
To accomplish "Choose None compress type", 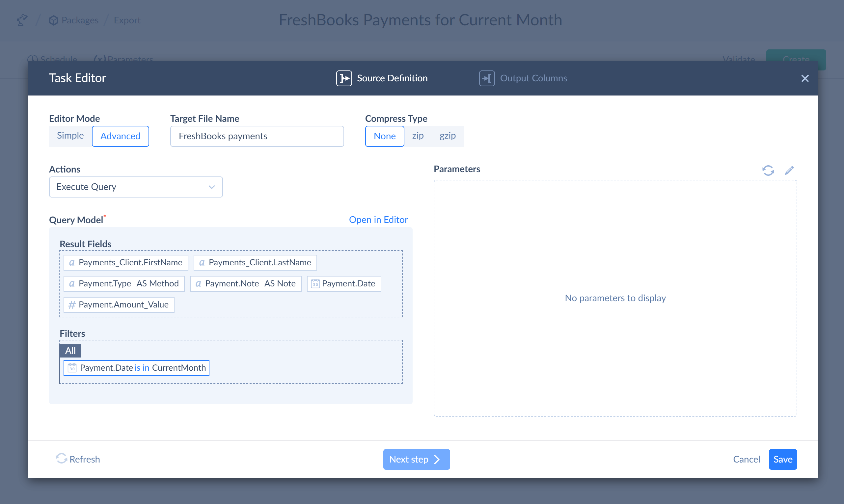I will point(385,136).
